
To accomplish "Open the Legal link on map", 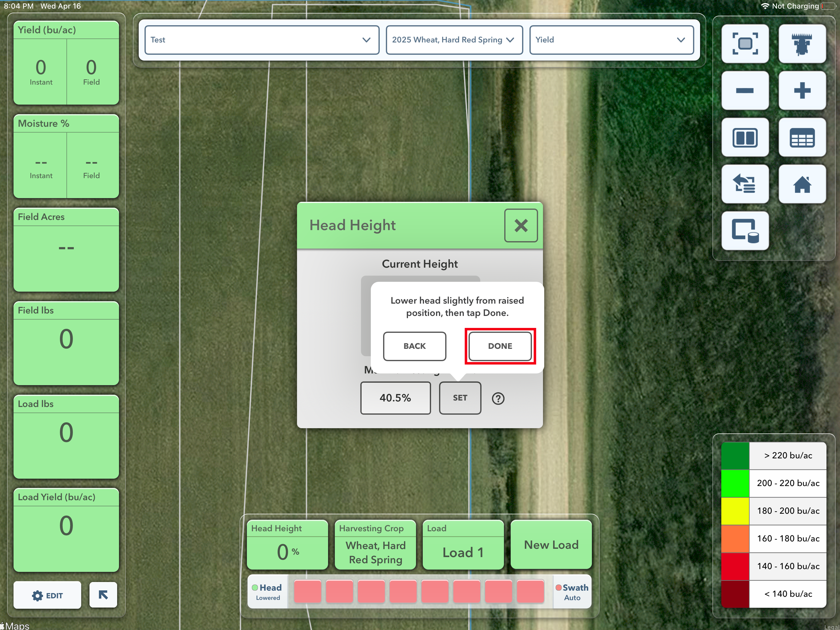I will (x=831, y=627).
